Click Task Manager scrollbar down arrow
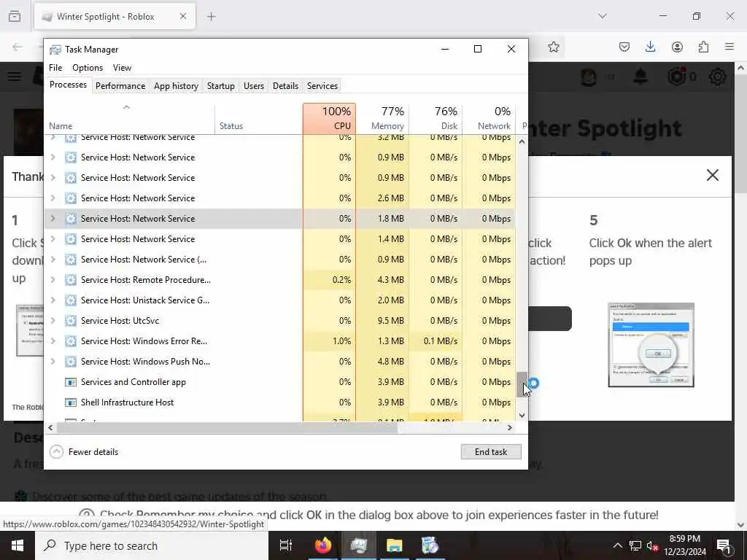 pyautogui.click(x=522, y=415)
